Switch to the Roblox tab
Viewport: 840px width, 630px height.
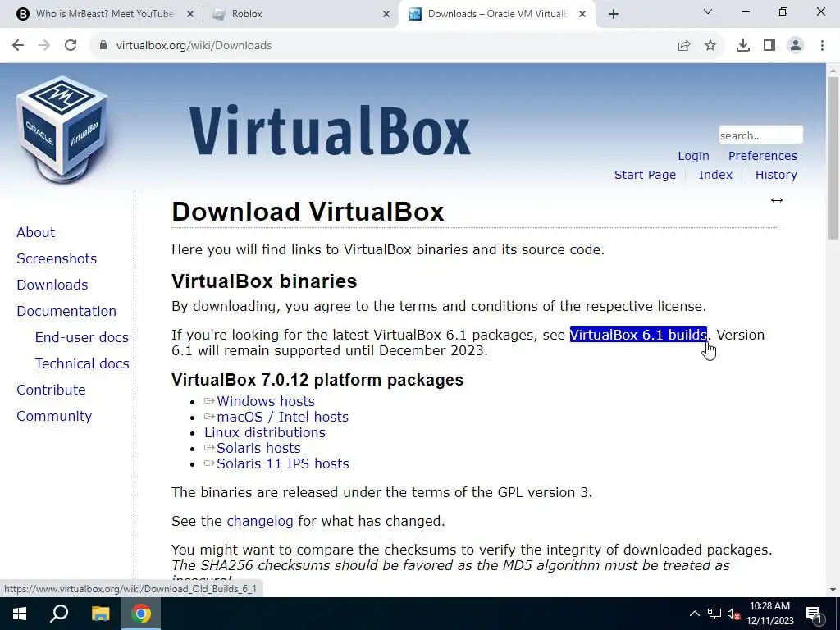[300, 14]
